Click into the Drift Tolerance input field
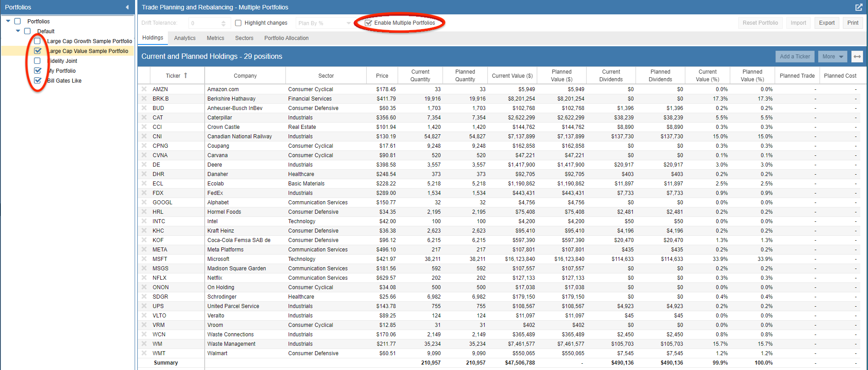Screen dimensions: 868x370 204,23
